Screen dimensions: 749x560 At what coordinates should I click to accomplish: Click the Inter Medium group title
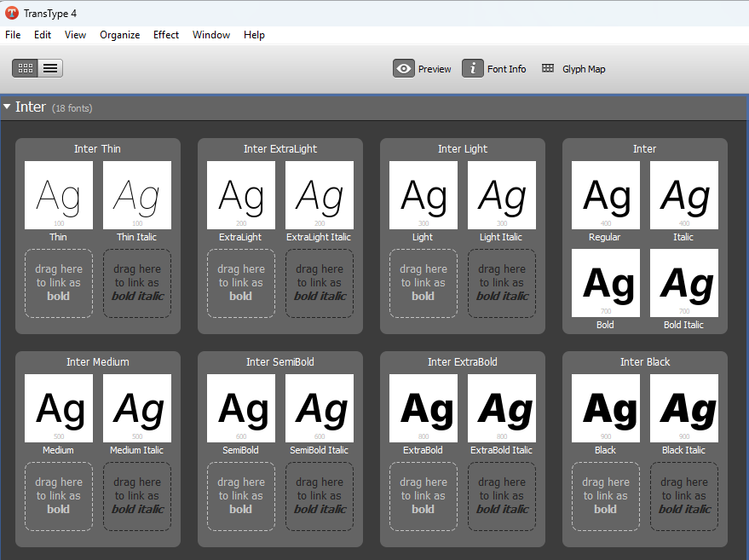(x=98, y=362)
